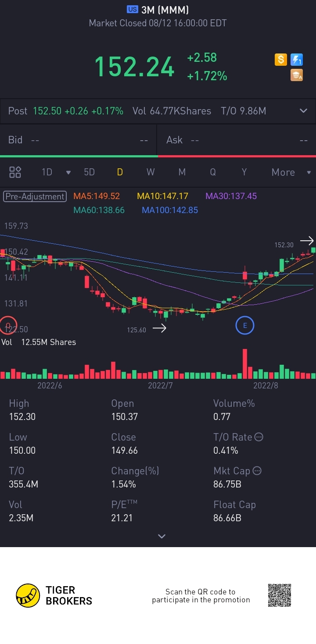Screen dimensions: 316x644
Task: Tap the Change(%) value 1.54%
Action: point(123,484)
